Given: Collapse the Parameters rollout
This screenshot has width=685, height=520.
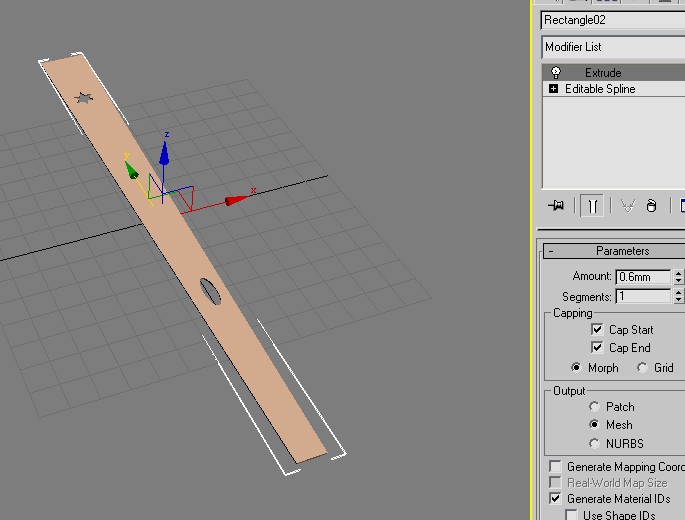Looking at the screenshot, I should (x=552, y=251).
